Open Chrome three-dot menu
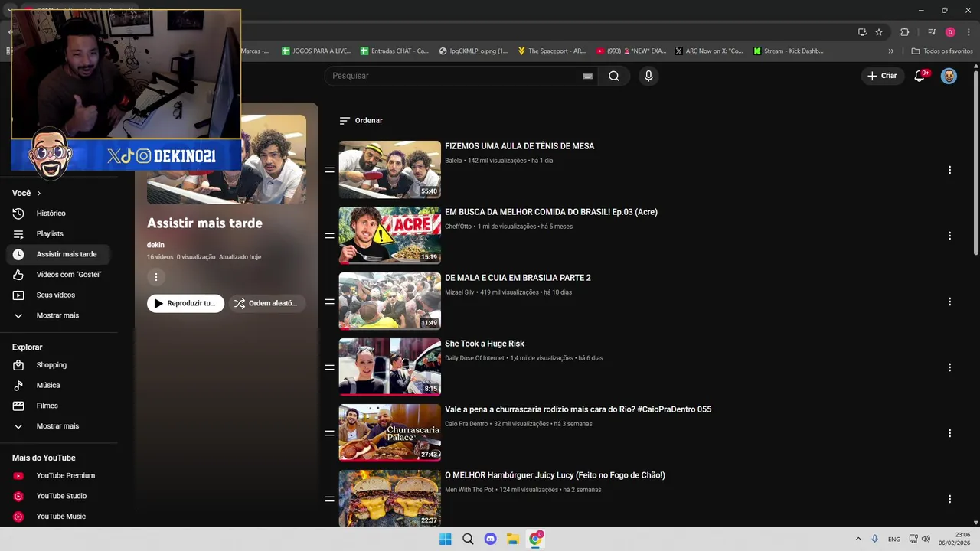The height and width of the screenshot is (551, 980). tap(969, 32)
